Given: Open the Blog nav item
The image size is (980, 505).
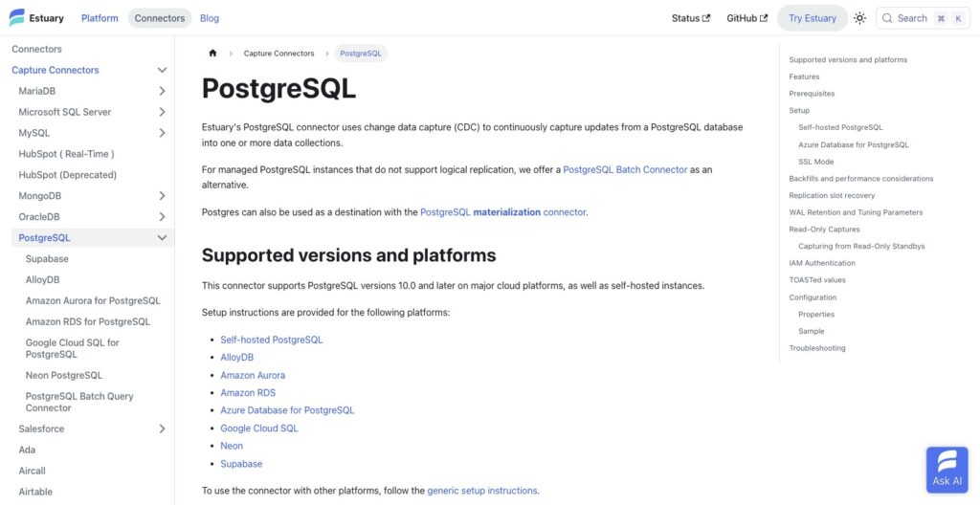Looking at the screenshot, I should click(x=210, y=18).
